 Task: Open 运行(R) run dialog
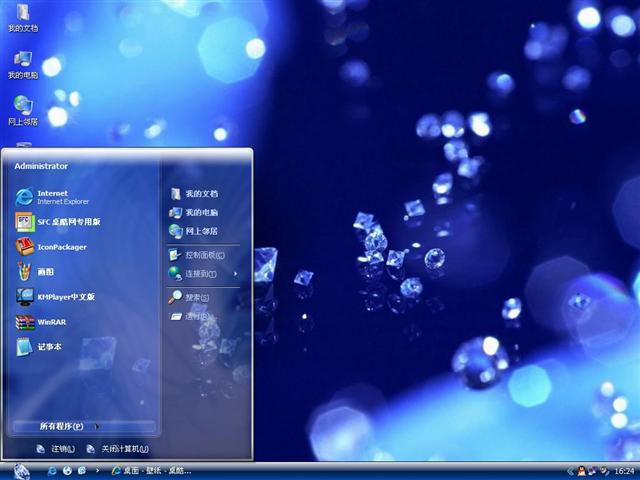(x=189, y=316)
